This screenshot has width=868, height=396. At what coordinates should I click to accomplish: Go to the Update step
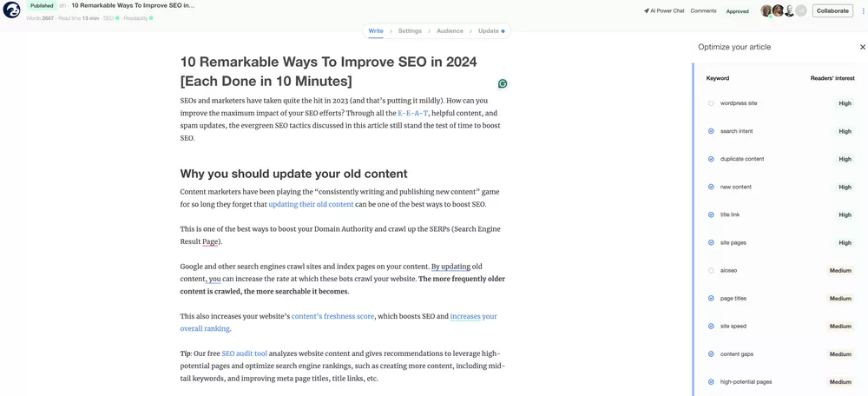(490, 31)
